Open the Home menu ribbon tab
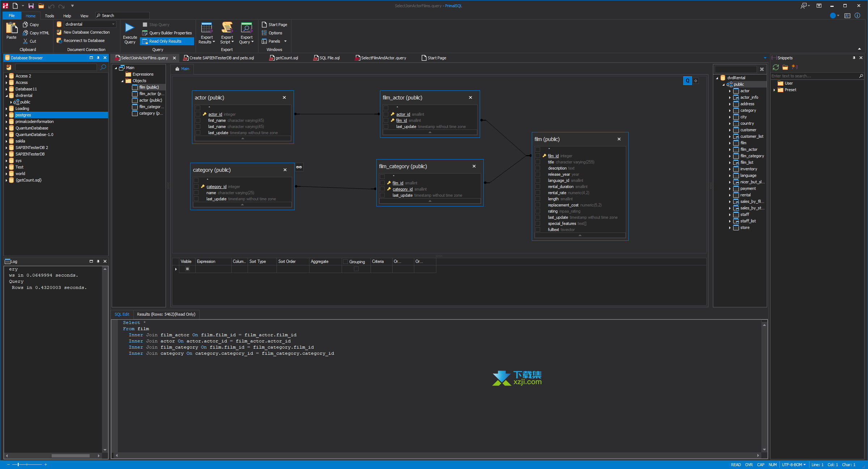 29,16
